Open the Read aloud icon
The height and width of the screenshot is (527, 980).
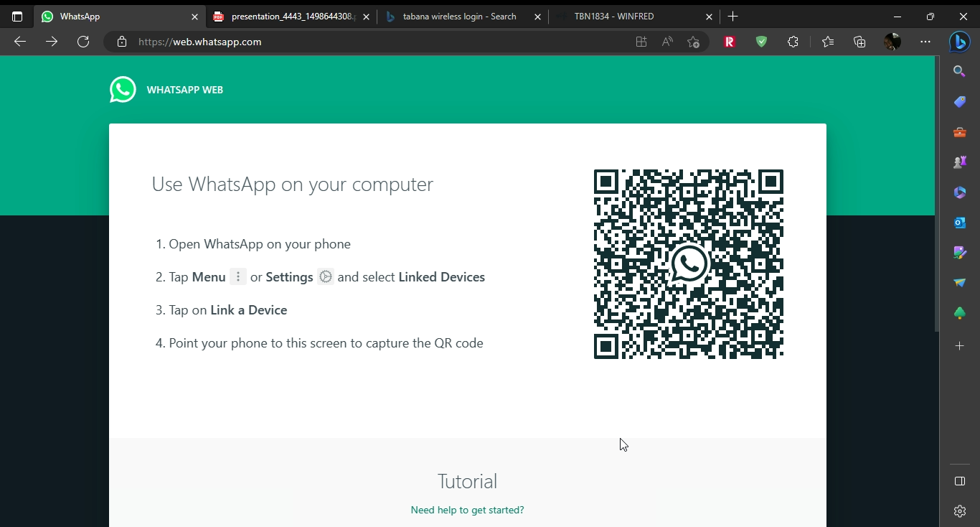point(667,42)
